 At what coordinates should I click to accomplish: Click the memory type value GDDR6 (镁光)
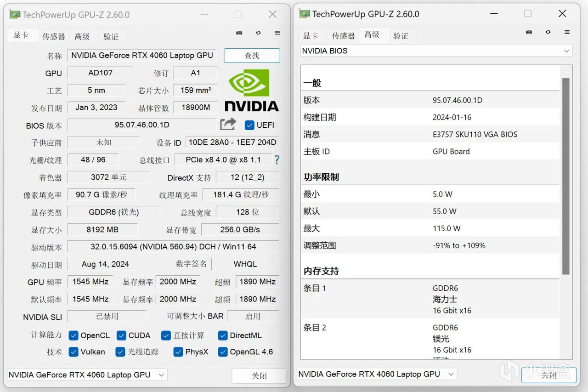(113, 212)
